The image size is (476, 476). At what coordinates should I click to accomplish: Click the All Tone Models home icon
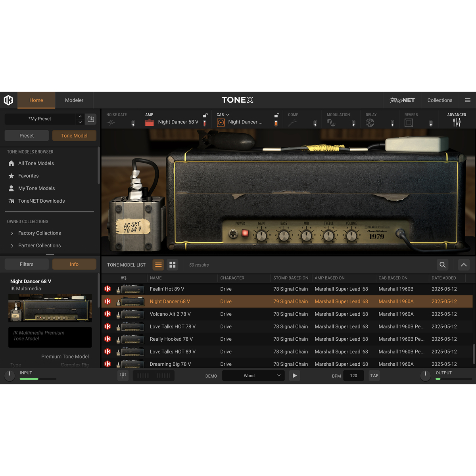point(11,163)
